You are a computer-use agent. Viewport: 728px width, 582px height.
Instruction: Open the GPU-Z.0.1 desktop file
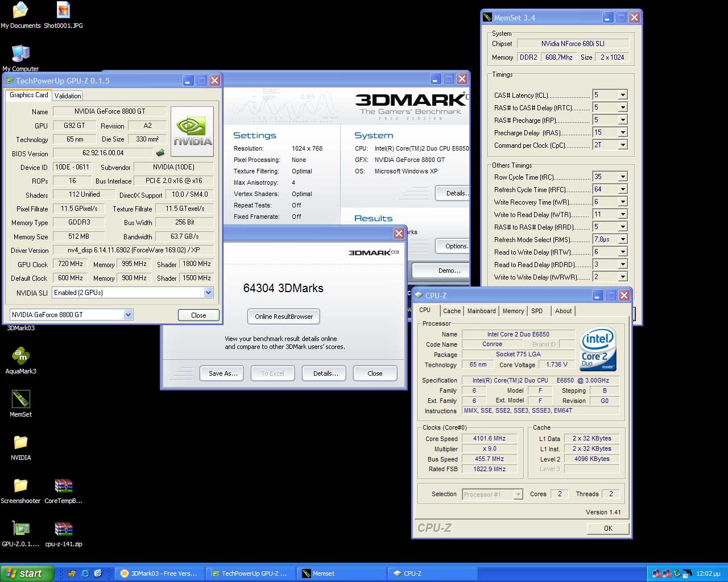point(20,533)
